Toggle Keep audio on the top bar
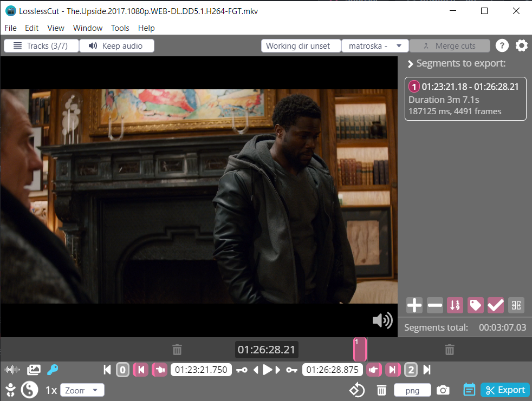The width and height of the screenshot is (532, 401). pos(116,45)
